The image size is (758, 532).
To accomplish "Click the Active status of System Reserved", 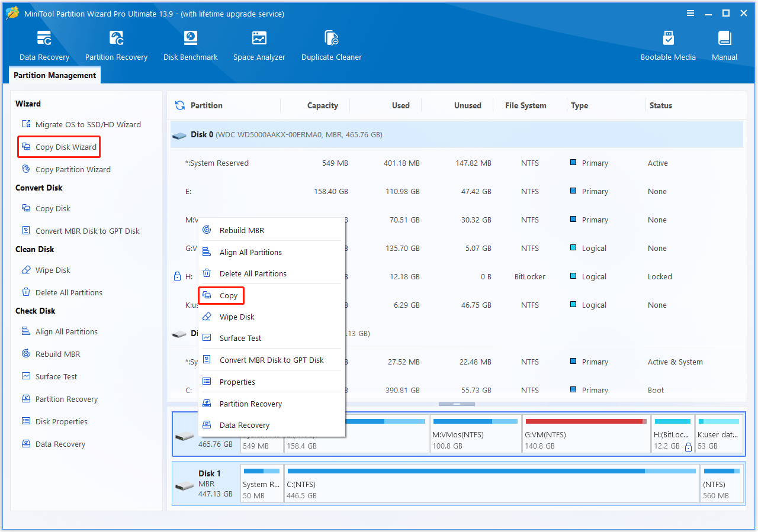I will pyautogui.click(x=657, y=163).
